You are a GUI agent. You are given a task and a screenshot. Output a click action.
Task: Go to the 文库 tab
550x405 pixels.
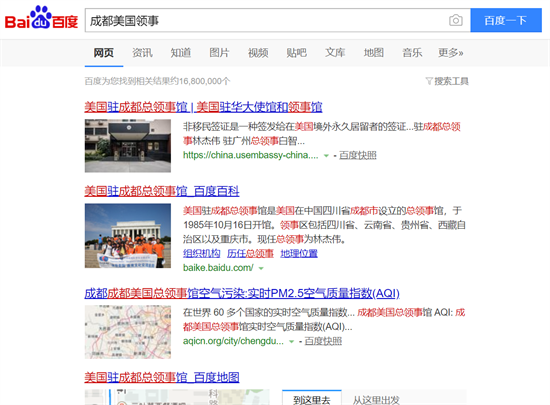pyautogui.click(x=335, y=53)
